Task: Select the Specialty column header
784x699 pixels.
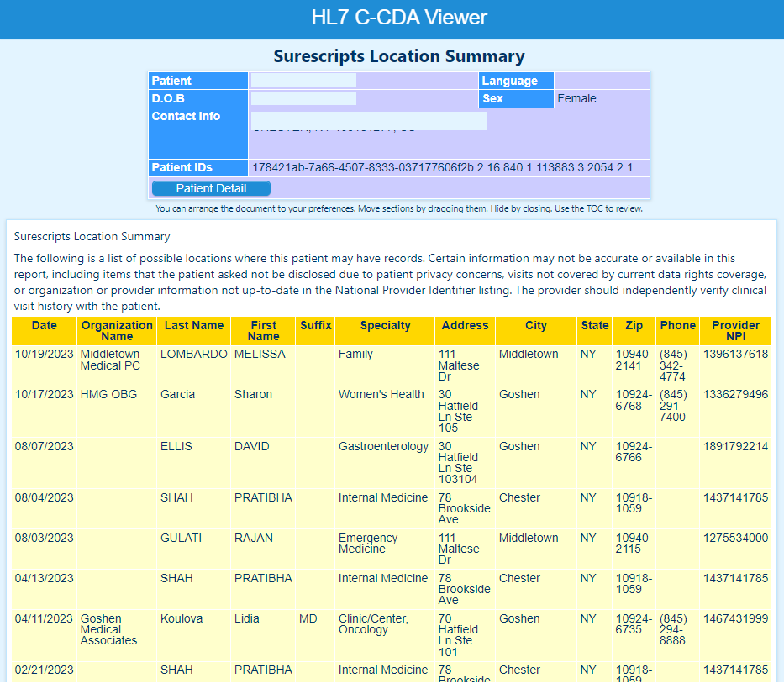Action: (385, 325)
